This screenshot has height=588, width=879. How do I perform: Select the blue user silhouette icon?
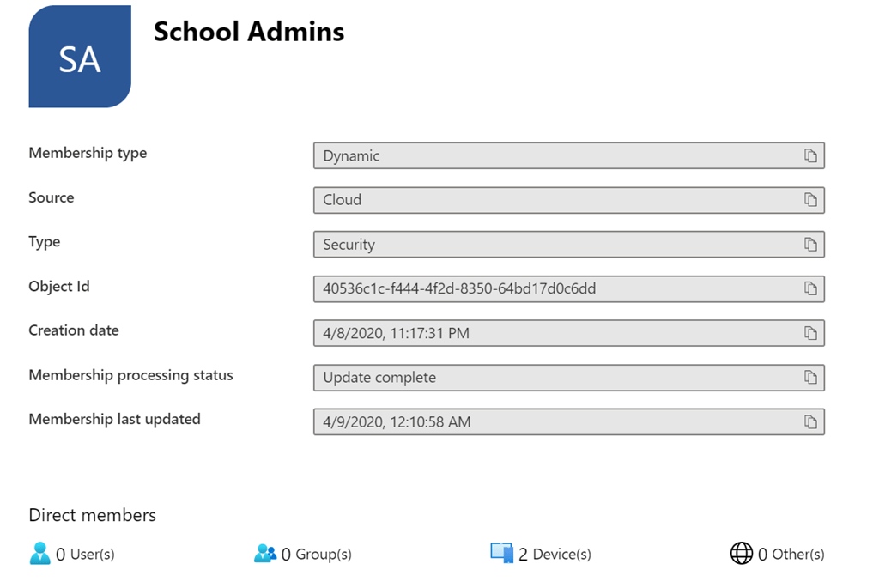click(x=39, y=553)
